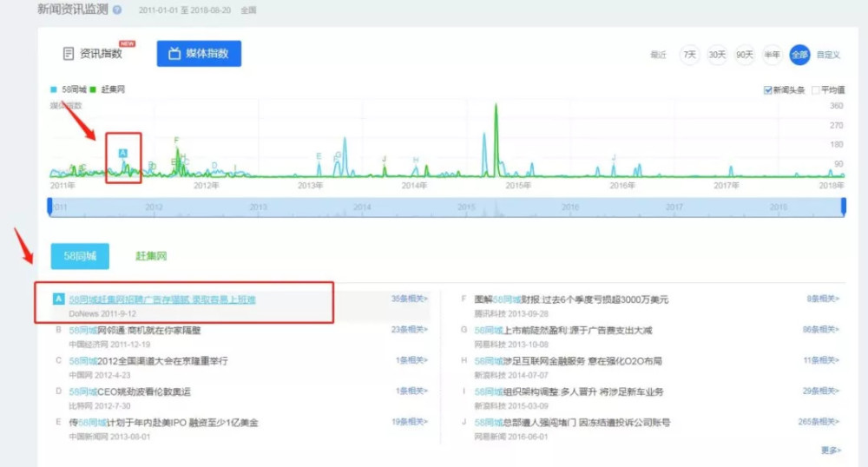Click the G marker near 2013 peak
Screen dimensions: 868x467
339,155
